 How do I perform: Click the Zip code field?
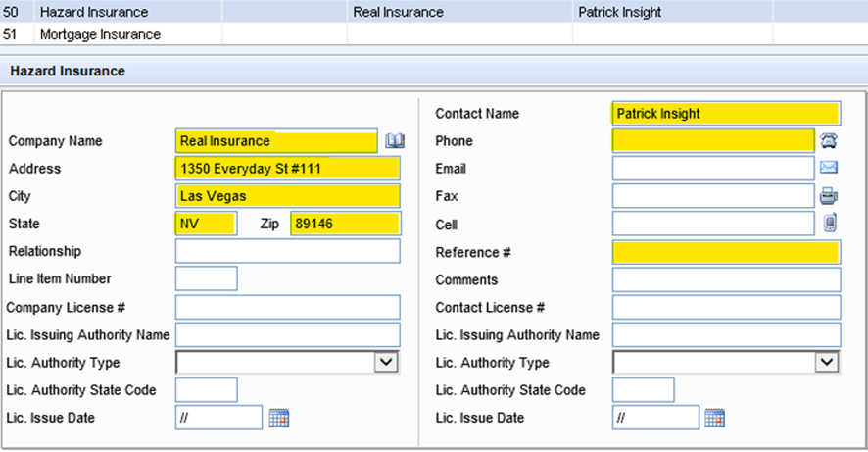[345, 224]
